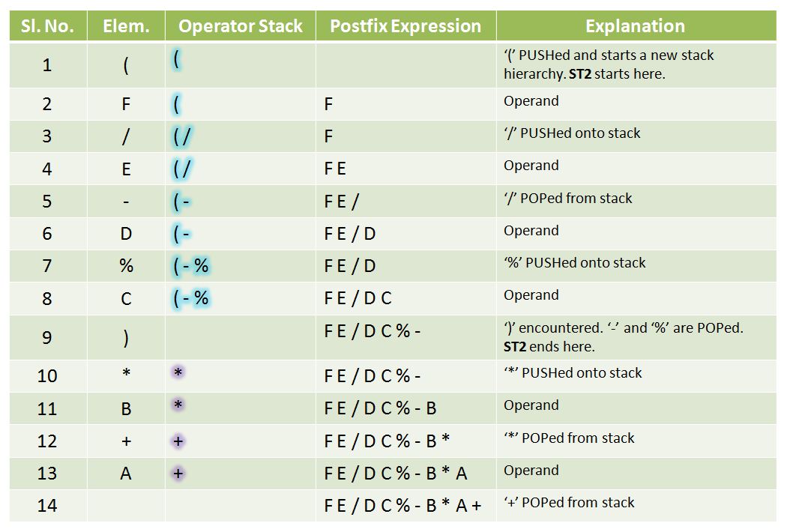Select the 'Postfix Expression' column header

click(x=405, y=26)
